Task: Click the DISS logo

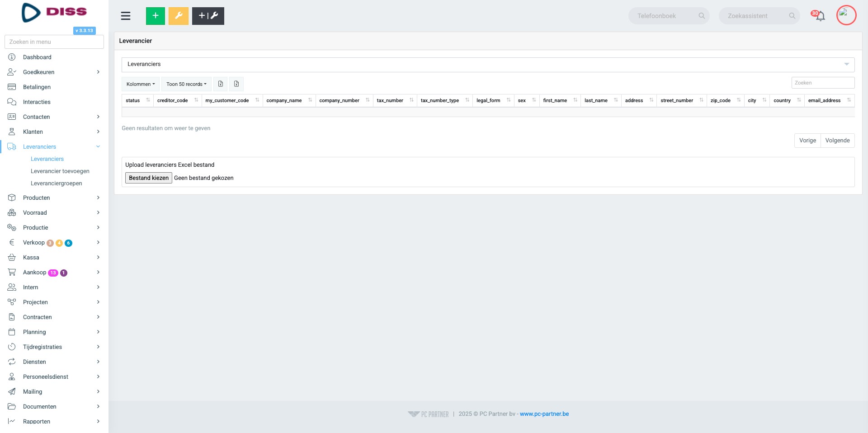Action: [x=54, y=13]
